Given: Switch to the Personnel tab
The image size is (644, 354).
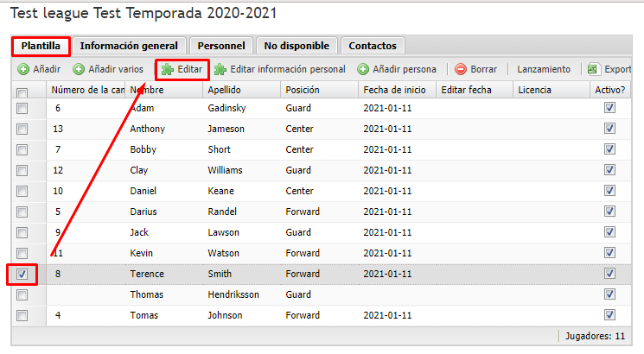Looking at the screenshot, I should (x=221, y=46).
